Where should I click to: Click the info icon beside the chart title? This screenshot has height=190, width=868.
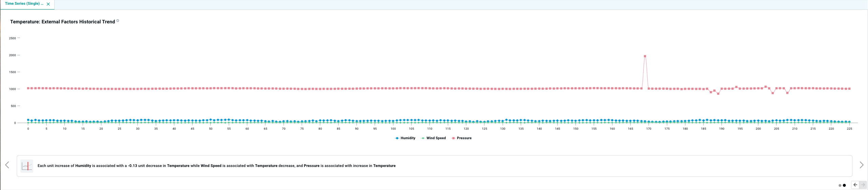tap(118, 21)
